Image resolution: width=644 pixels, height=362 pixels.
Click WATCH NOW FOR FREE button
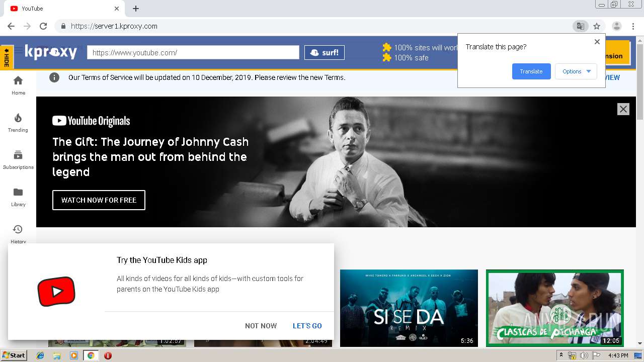click(99, 200)
